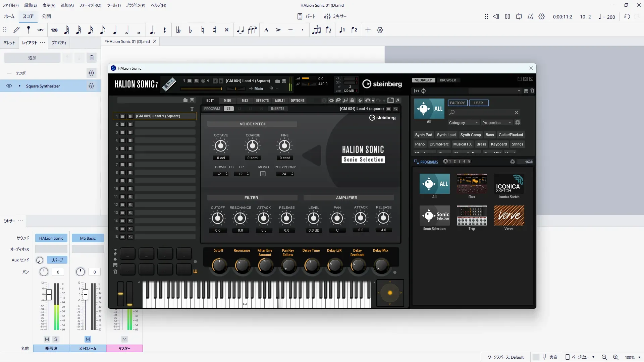Open the Properties dropdown filter
The image size is (644, 362).
496,123
